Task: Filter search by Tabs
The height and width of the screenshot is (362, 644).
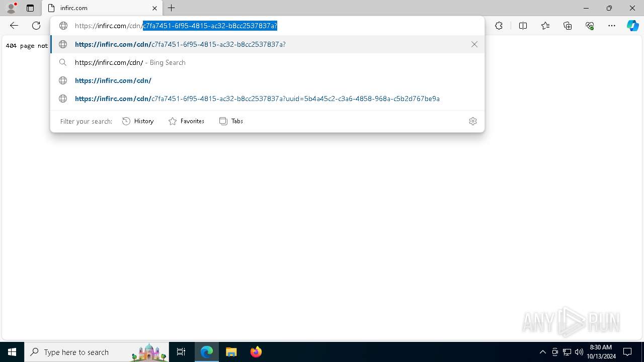Action: pos(231,121)
